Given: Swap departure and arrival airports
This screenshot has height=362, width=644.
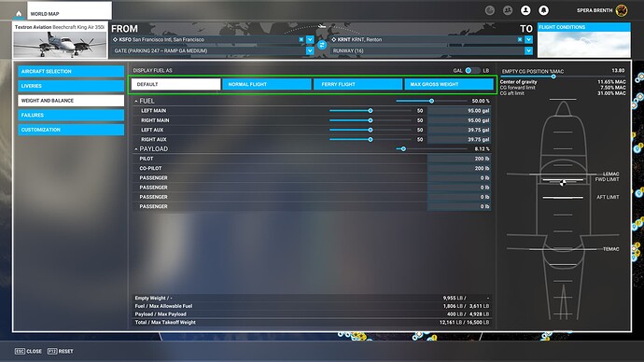Looking at the screenshot, I should 322,45.
